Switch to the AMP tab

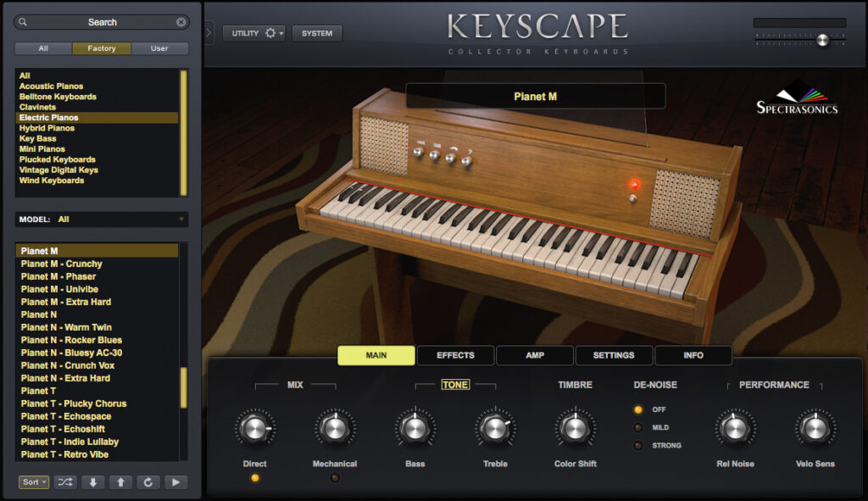click(x=534, y=355)
